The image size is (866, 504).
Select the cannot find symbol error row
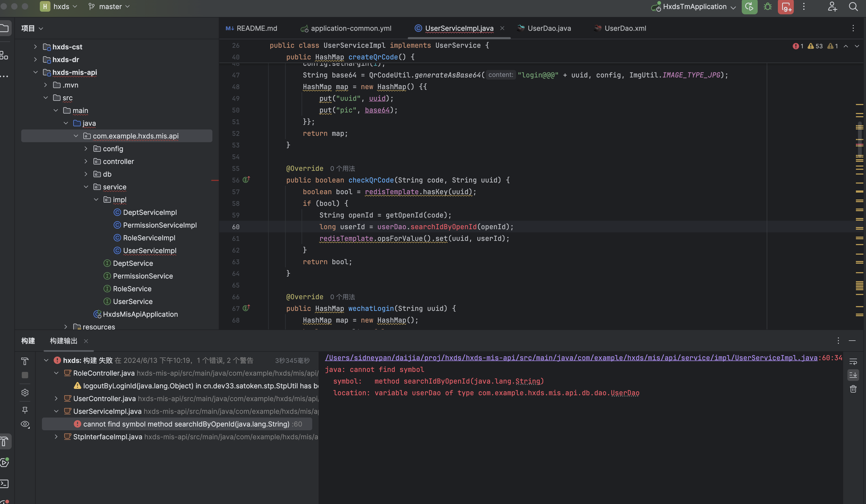[177, 424]
